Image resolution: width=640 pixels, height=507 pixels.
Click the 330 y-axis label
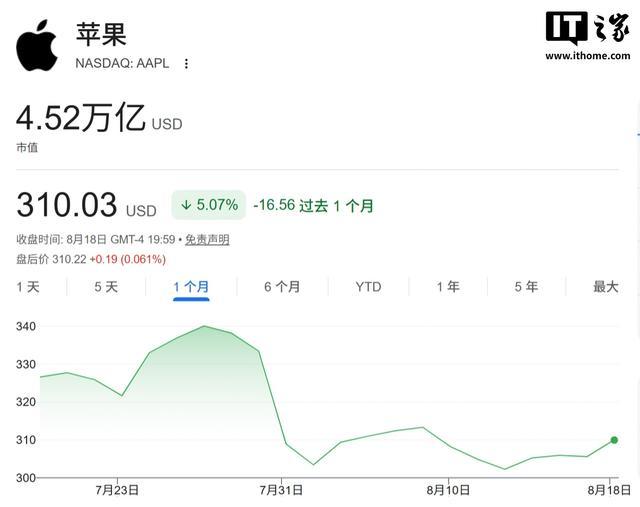(26, 364)
